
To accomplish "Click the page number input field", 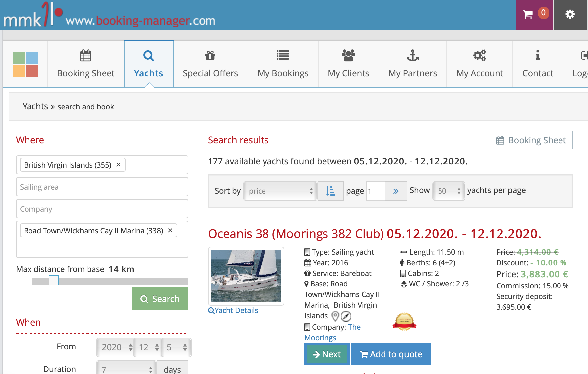I will pyautogui.click(x=376, y=191).
